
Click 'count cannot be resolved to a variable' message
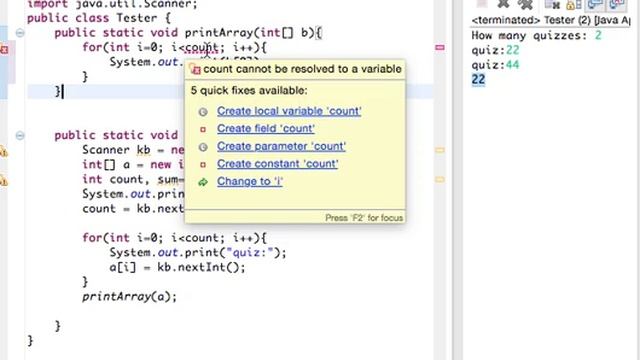[x=302, y=69]
